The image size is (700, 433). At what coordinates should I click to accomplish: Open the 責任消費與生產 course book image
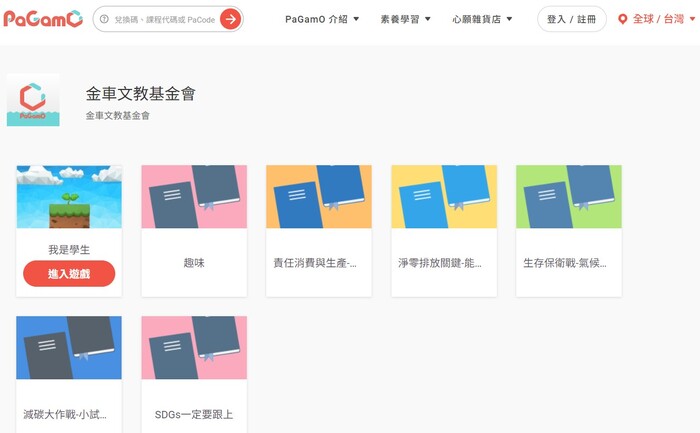[x=319, y=196]
